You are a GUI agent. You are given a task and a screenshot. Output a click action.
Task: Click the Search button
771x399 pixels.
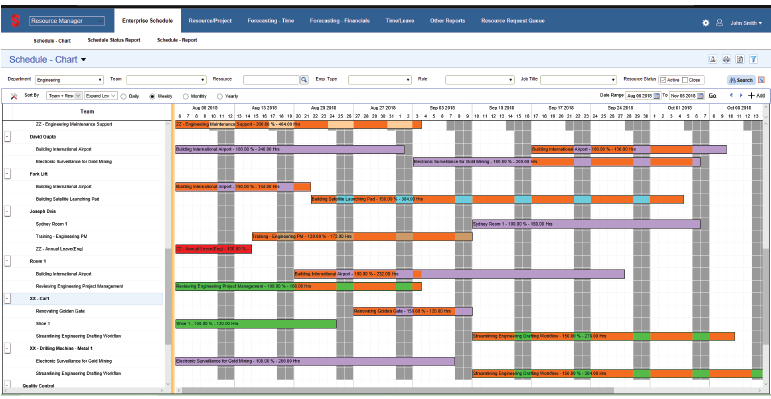click(741, 80)
